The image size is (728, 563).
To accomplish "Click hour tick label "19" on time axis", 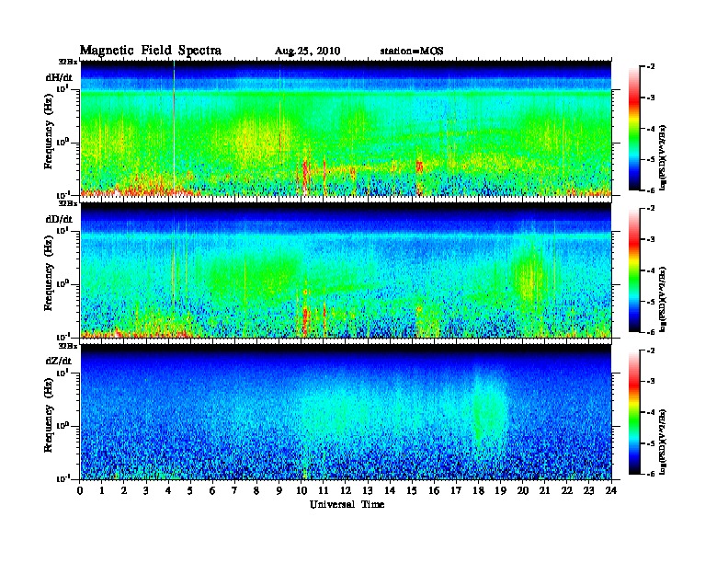I will [x=500, y=490].
